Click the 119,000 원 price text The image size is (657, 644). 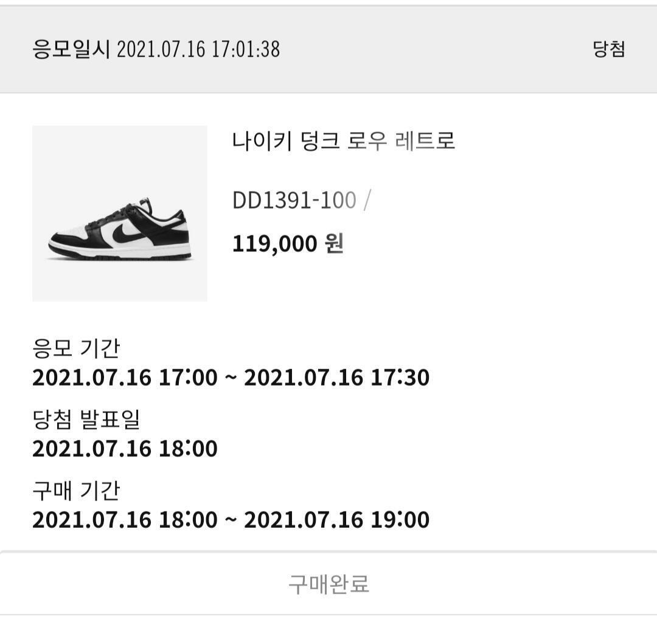[x=288, y=244]
